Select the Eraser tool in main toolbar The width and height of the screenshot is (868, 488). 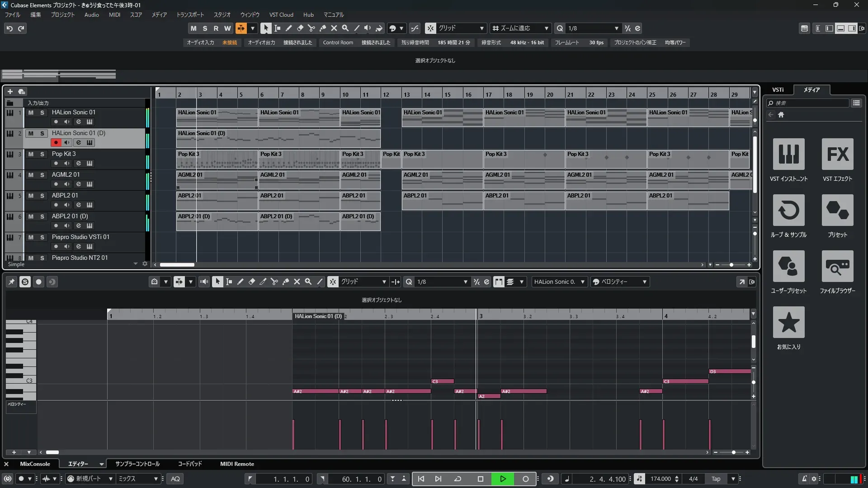tap(300, 28)
